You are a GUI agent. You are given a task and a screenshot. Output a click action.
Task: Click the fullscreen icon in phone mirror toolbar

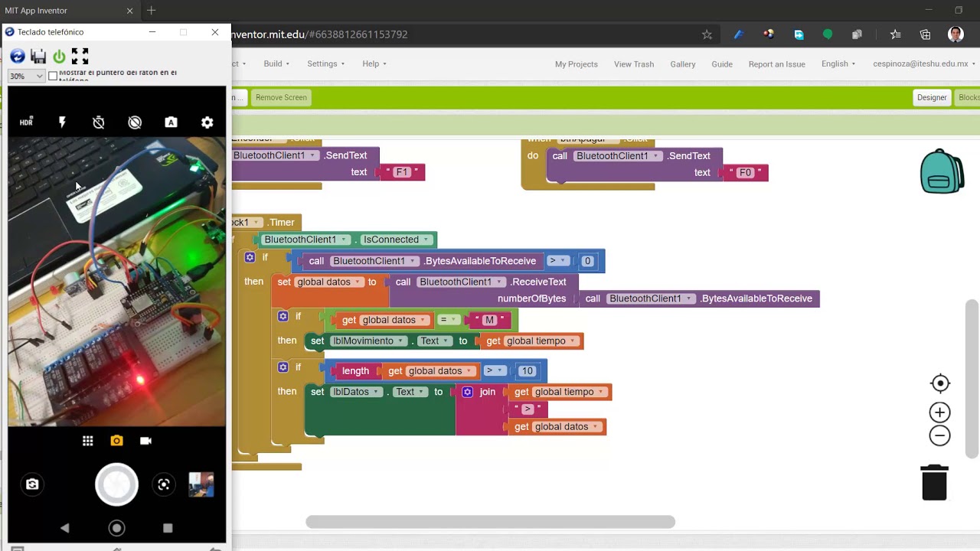(x=80, y=56)
